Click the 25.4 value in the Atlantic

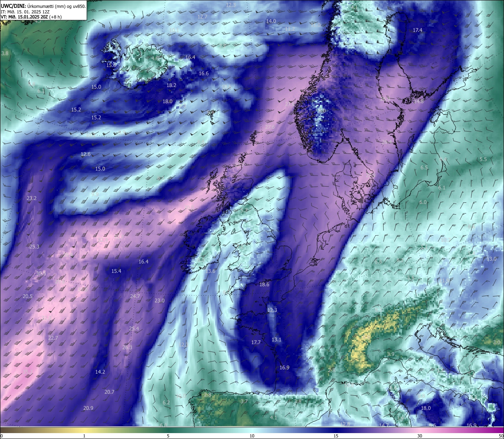(134, 329)
